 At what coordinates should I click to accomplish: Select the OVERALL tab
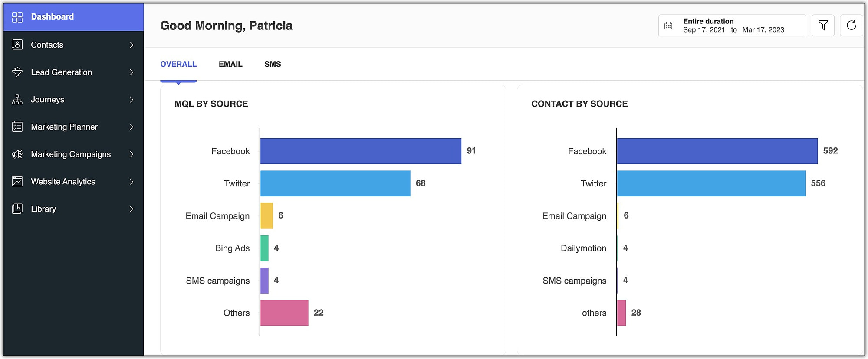click(x=178, y=64)
